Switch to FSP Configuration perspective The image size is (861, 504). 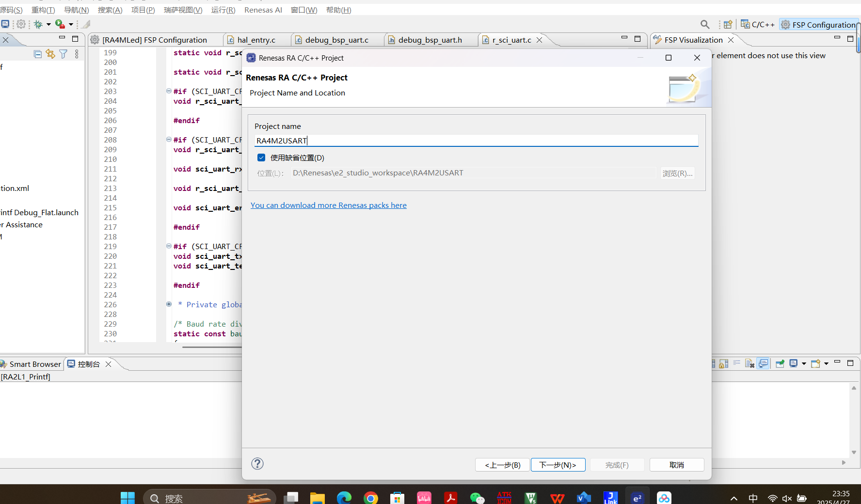(x=818, y=25)
